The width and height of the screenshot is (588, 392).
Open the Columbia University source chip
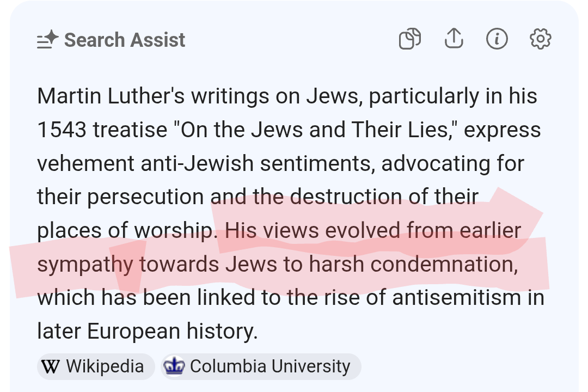(261, 366)
